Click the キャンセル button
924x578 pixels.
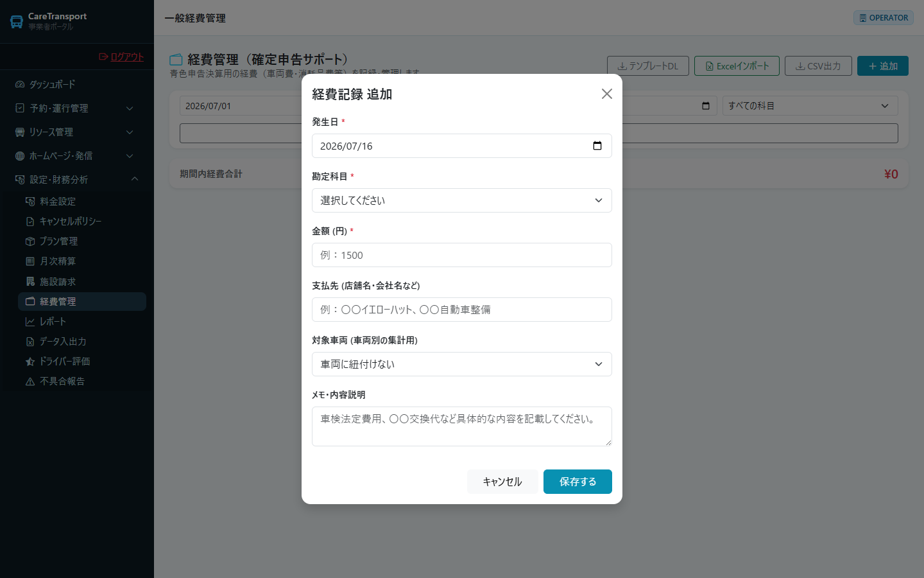click(502, 482)
